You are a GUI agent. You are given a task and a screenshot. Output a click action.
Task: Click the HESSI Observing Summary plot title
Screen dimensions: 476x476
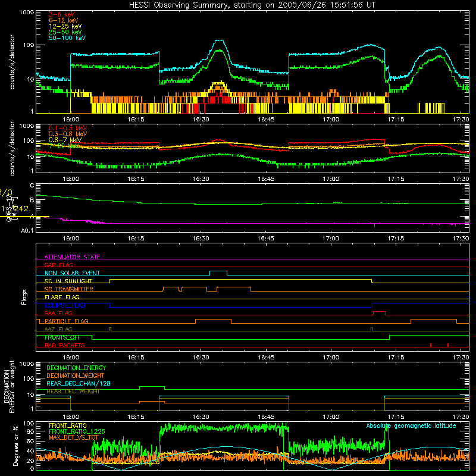tap(252, 5)
